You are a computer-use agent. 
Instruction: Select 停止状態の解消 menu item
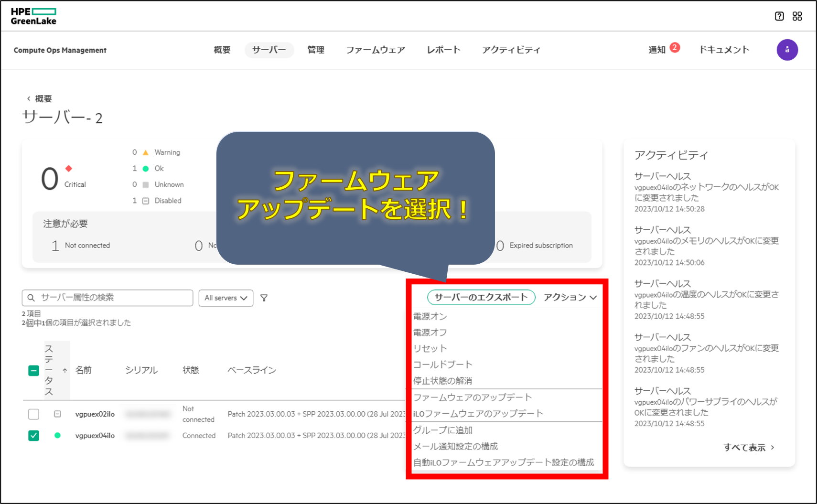pos(443,381)
